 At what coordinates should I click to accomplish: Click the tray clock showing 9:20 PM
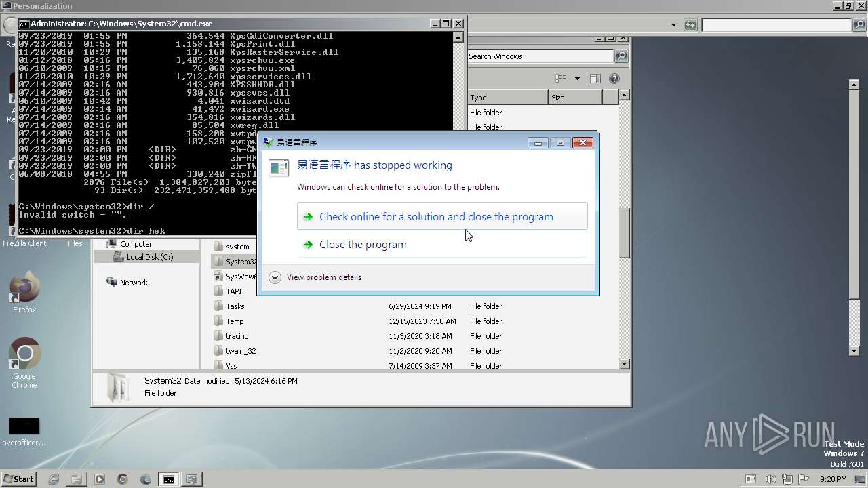(x=833, y=479)
